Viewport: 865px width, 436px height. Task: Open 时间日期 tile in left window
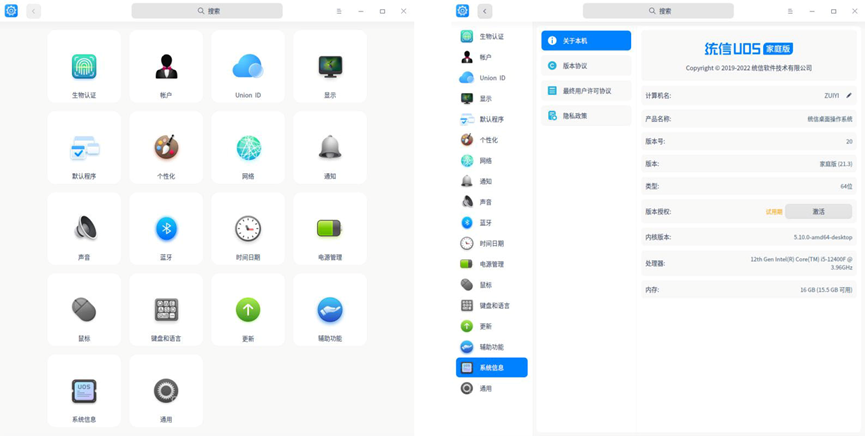coord(248,228)
